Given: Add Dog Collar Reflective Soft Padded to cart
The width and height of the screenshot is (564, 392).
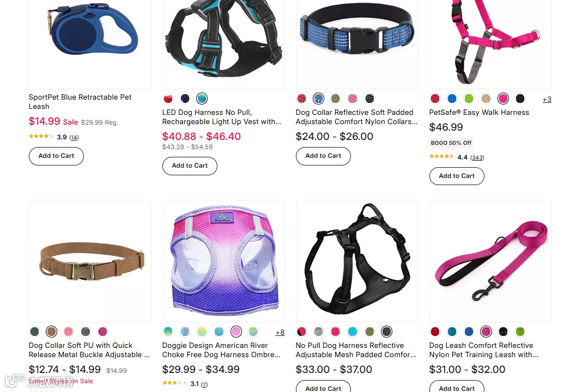Looking at the screenshot, I should 323,156.
